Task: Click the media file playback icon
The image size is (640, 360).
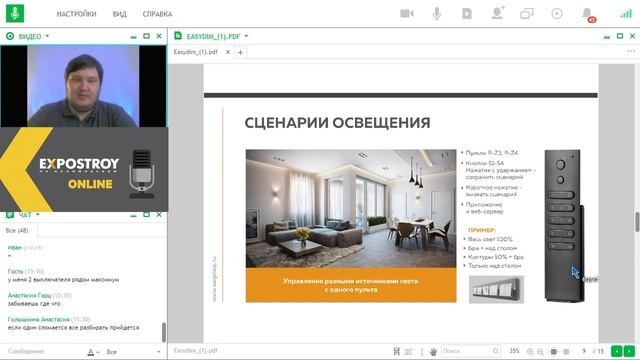Action: [x=467, y=13]
